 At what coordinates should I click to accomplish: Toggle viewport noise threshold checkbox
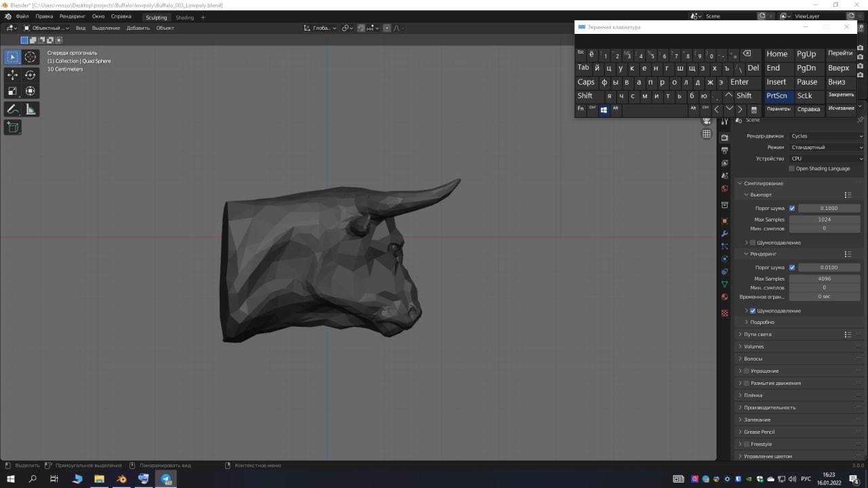pyautogui.click(x=792, y=208)
